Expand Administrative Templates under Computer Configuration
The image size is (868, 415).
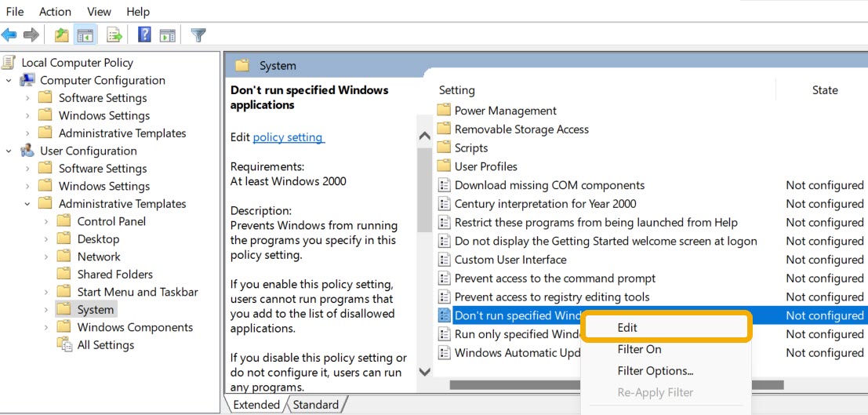27,133
